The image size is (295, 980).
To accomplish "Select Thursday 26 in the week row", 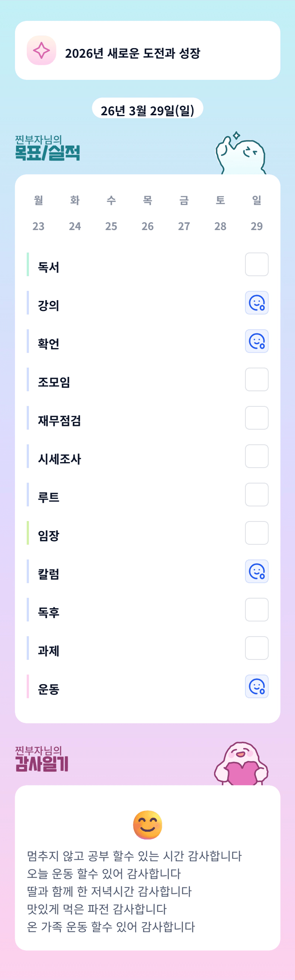I will 148,226.
